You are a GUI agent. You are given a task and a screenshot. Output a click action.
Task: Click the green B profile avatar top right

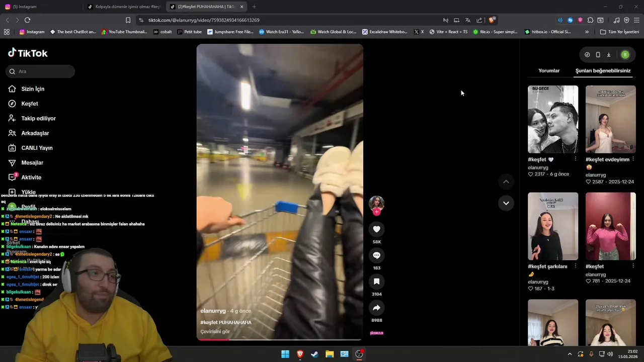point(625,55)
